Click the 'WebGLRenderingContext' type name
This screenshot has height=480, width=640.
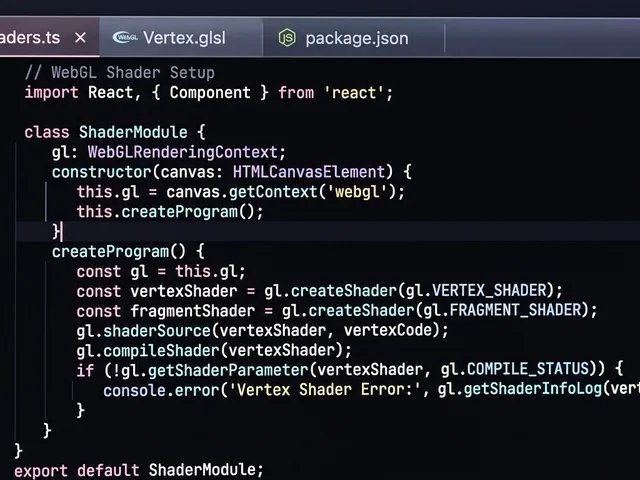[x=183, y=152]
